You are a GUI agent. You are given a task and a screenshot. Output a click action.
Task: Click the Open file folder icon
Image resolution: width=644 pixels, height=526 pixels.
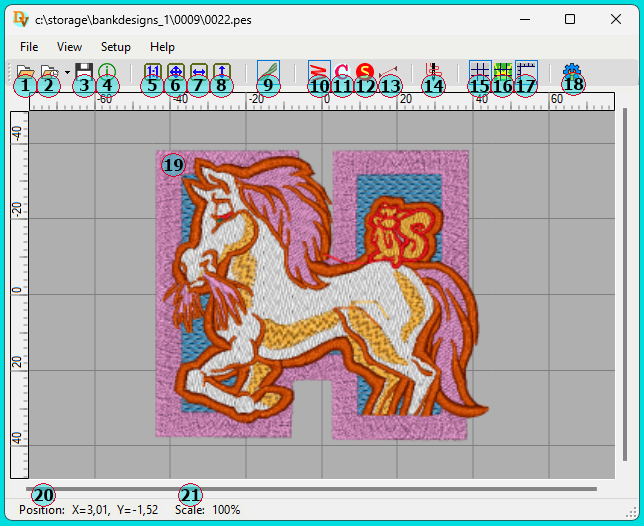coord(24,72)
